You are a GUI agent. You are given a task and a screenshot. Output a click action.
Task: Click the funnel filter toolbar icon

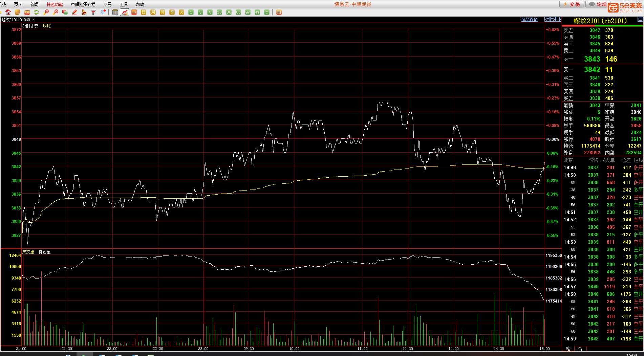click(x=93, y=12)
